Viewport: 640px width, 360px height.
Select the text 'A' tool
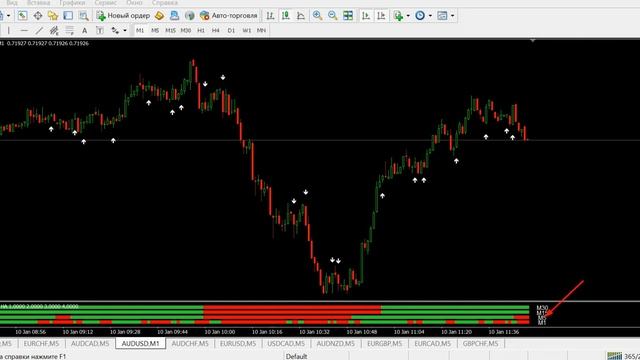pos(84,31)
